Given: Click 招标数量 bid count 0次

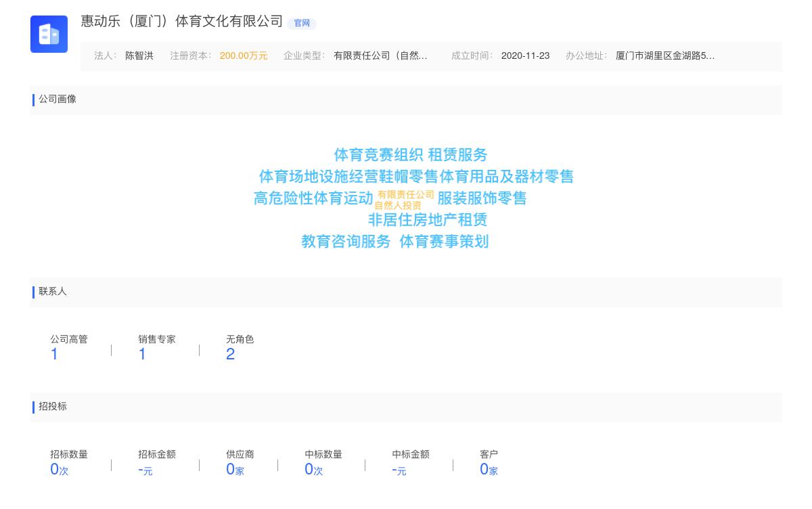Looking at the screenshot, I should tap(58, 468).
